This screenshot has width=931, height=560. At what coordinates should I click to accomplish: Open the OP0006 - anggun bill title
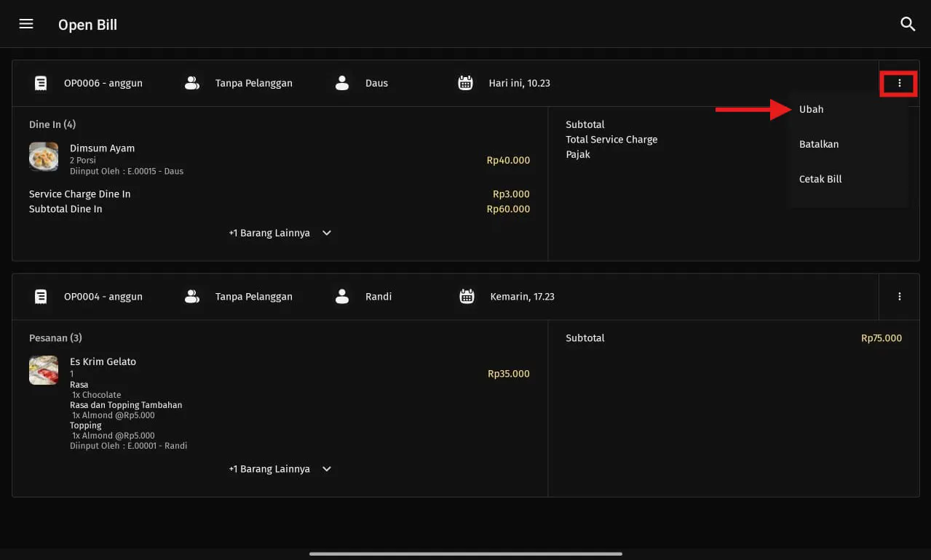pyautogui.click(x=103, y=84)
